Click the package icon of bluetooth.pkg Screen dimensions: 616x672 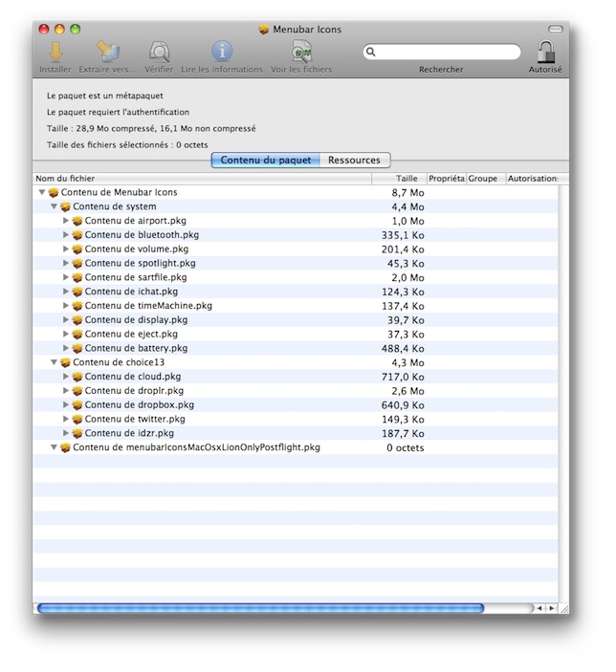coord(77,235)
